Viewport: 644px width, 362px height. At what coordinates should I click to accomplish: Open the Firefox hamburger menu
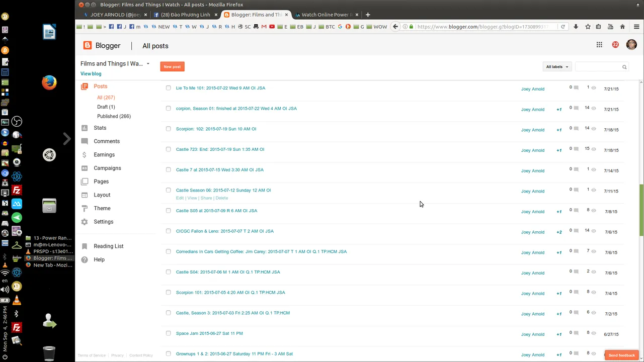tap(636, 27)
